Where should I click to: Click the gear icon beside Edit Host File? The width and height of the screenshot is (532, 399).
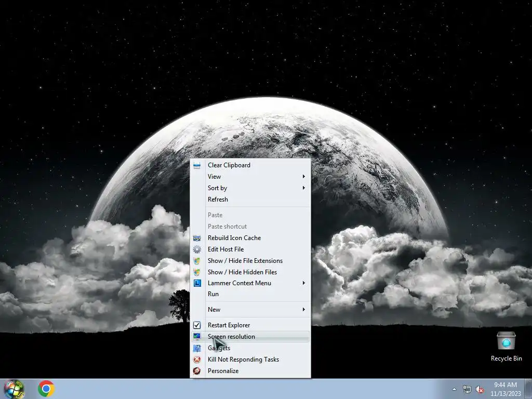click(x=197, y=249)
